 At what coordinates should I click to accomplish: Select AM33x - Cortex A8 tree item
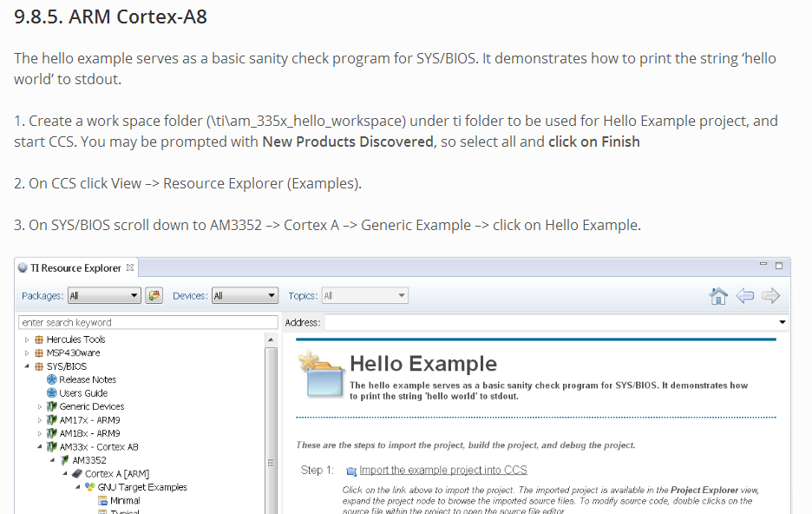coord(98,446)
